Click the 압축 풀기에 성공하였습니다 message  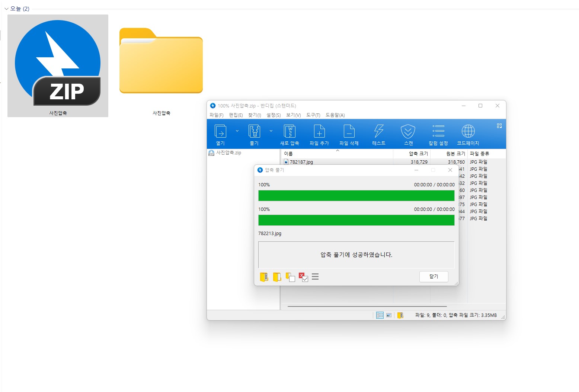coord(356,255)
